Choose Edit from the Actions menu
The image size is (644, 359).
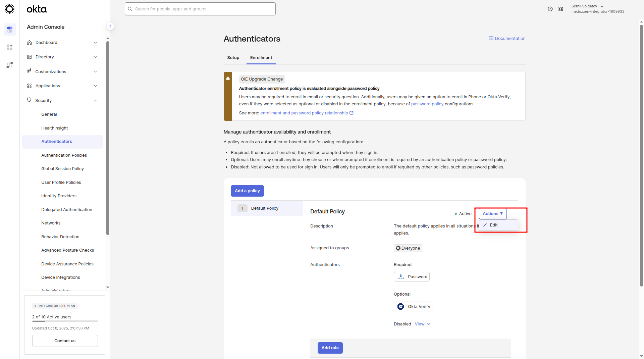[498, 225]
